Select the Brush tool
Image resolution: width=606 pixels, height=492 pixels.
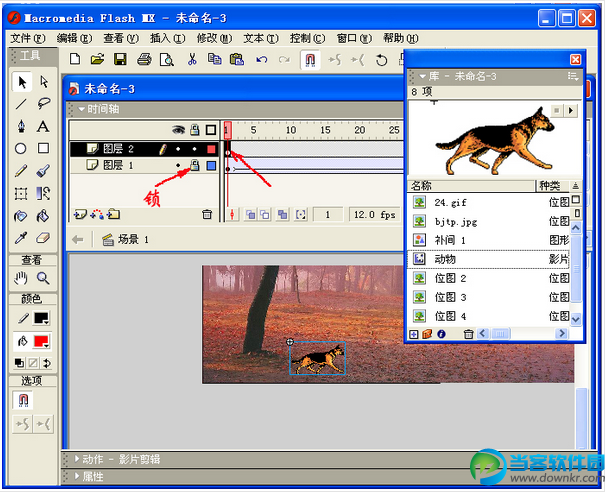43,171
